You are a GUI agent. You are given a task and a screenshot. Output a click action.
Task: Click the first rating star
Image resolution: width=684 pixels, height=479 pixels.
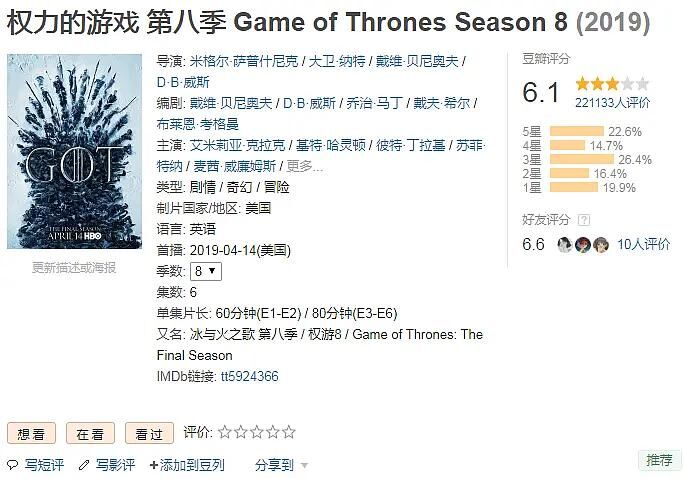[225, 433]
